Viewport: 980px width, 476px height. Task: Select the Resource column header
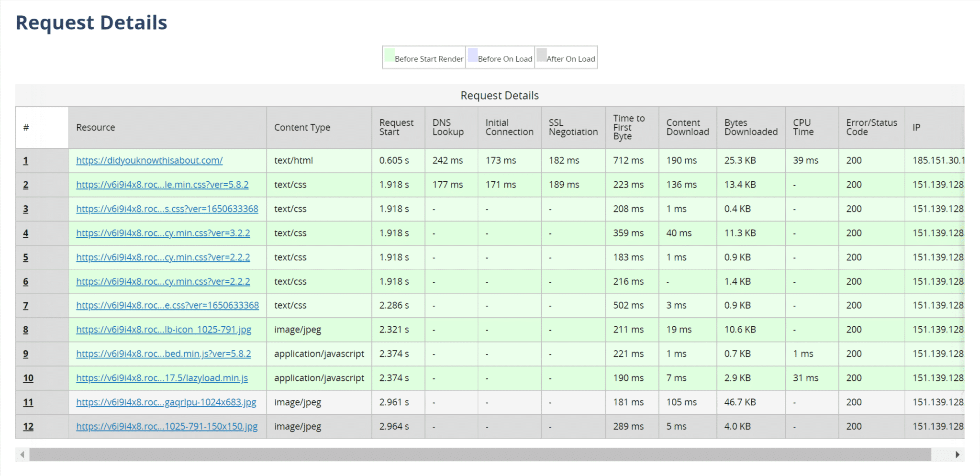(x=96, y=127)
